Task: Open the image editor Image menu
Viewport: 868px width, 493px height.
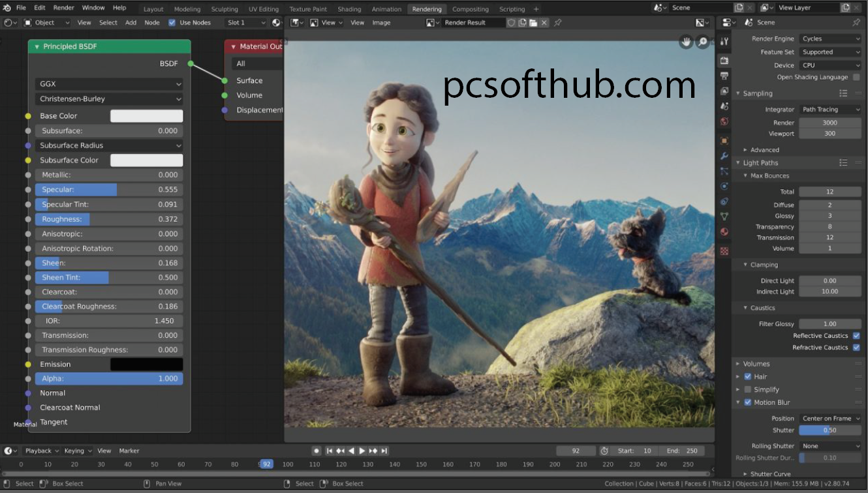Action: coord(381,22)
